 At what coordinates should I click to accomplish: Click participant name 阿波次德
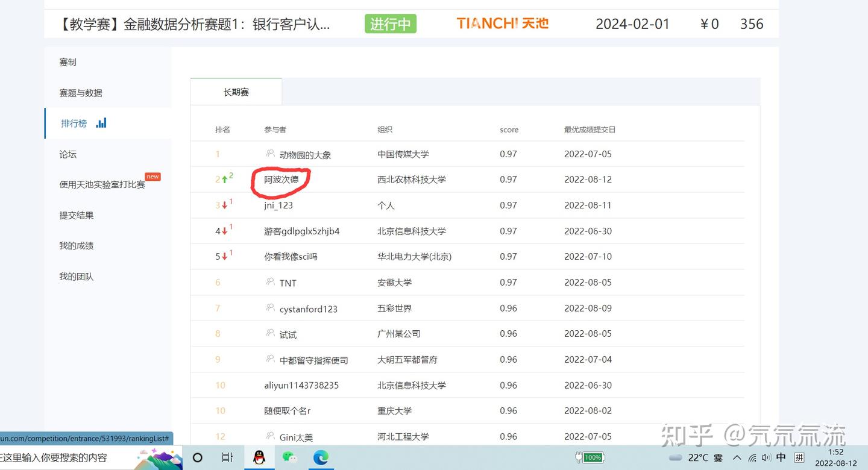point(281,180)
